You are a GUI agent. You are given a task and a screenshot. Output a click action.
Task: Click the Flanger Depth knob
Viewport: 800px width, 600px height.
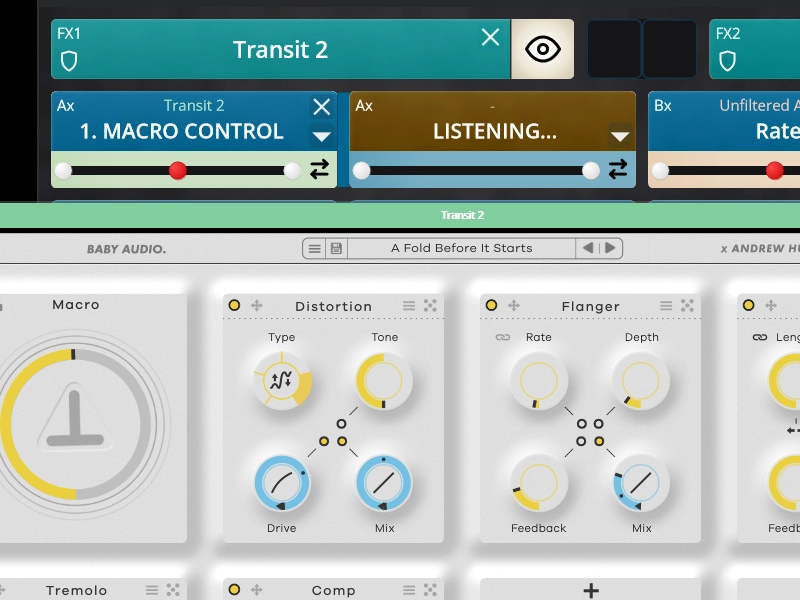pyautogui.click(x=641, y=381)
